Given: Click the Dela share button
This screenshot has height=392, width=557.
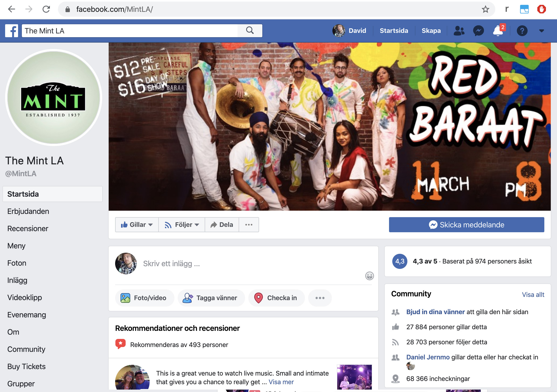Looking at the screenshot, I should [x=222, y=225].
